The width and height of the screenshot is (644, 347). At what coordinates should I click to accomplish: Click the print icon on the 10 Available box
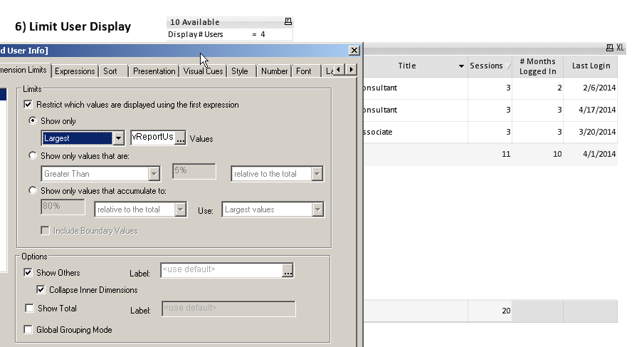287,22
